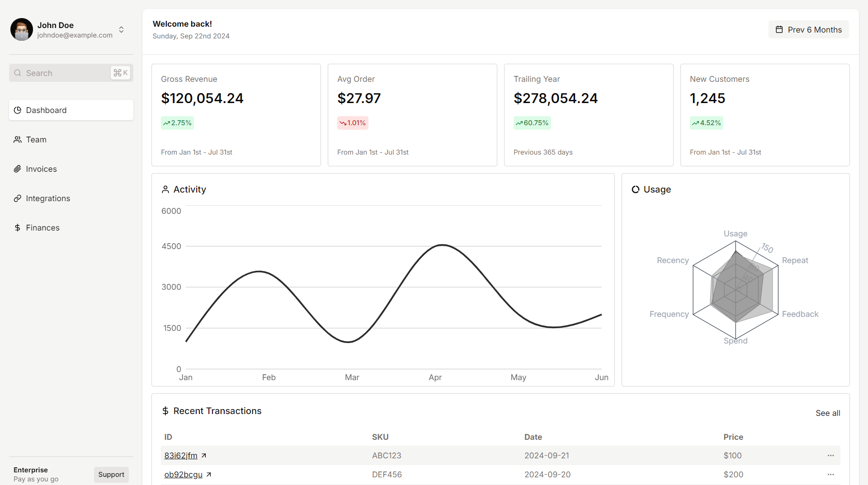Click the New Customers value 1,245
This screenshot has width=868, height=485.
point(708,98)
